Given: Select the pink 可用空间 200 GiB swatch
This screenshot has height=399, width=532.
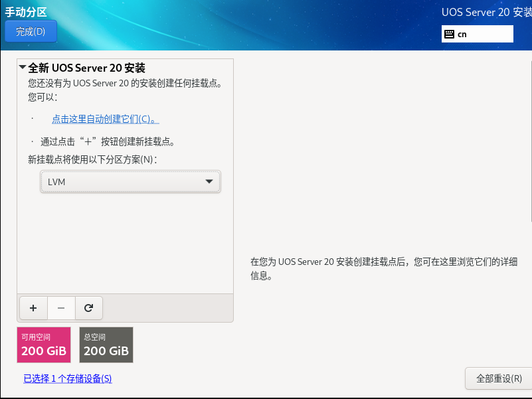Looking at the screenshot, I should 43,345.
